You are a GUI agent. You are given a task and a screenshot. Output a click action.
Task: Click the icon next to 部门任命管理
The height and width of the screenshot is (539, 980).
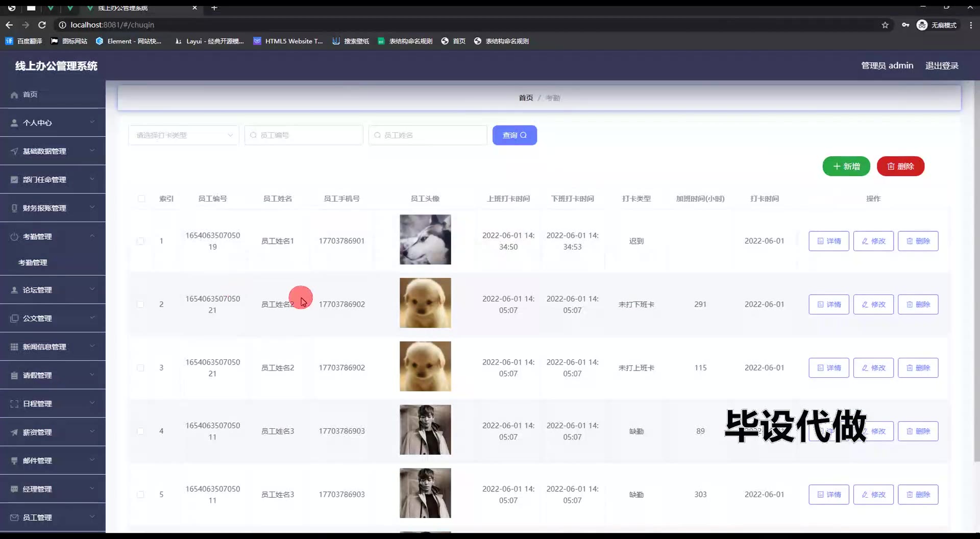click(14, 180)
